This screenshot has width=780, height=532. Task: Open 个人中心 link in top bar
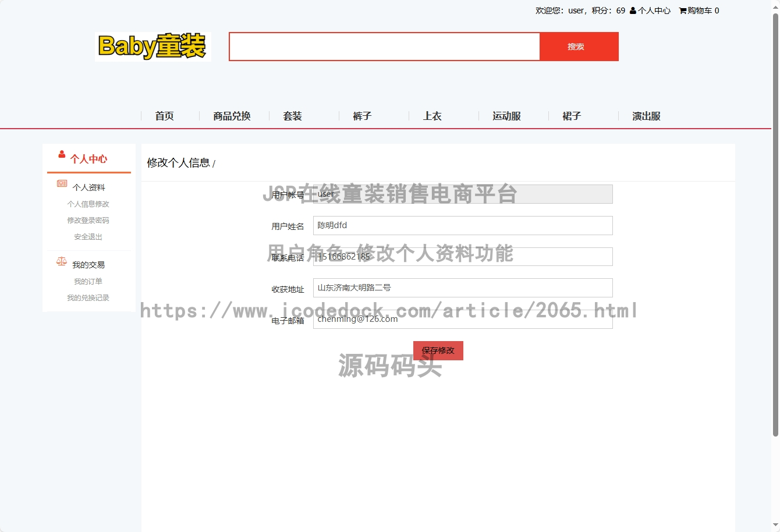[654, 10]
